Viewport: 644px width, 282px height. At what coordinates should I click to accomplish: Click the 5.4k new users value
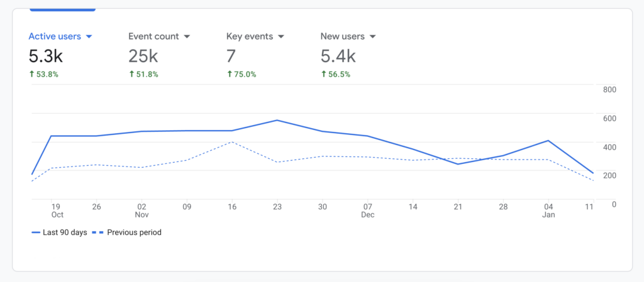[338, 57]
